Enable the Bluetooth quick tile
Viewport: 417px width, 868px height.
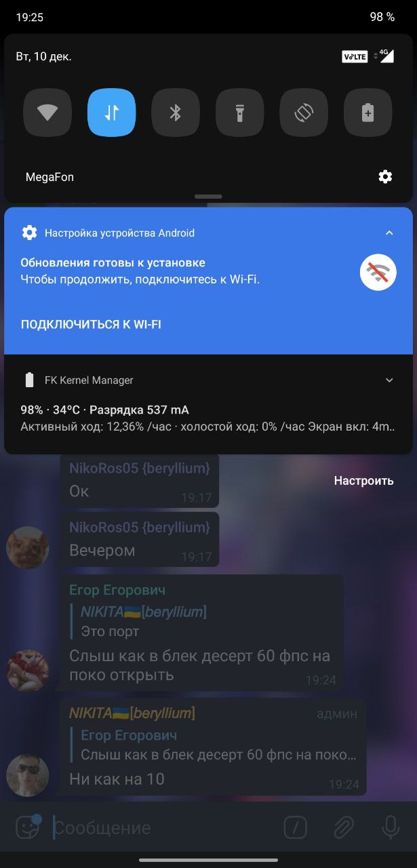(176, 113)
